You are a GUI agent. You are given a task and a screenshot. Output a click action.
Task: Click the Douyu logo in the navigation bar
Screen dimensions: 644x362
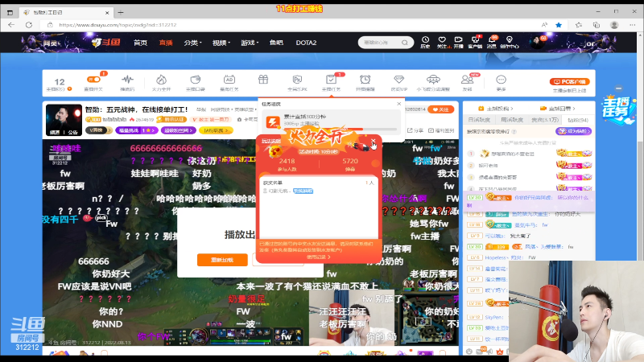[x=105, y=43]
